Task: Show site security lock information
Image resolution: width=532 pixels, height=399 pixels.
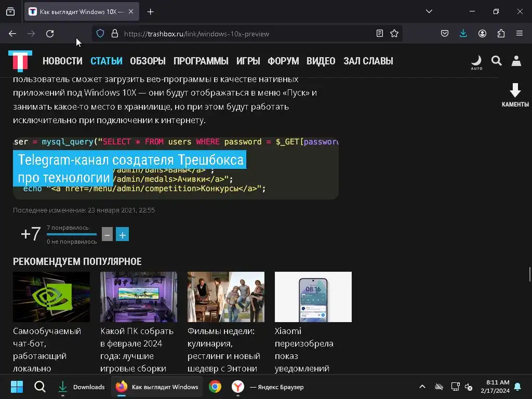Action: [x=115, y=34]
